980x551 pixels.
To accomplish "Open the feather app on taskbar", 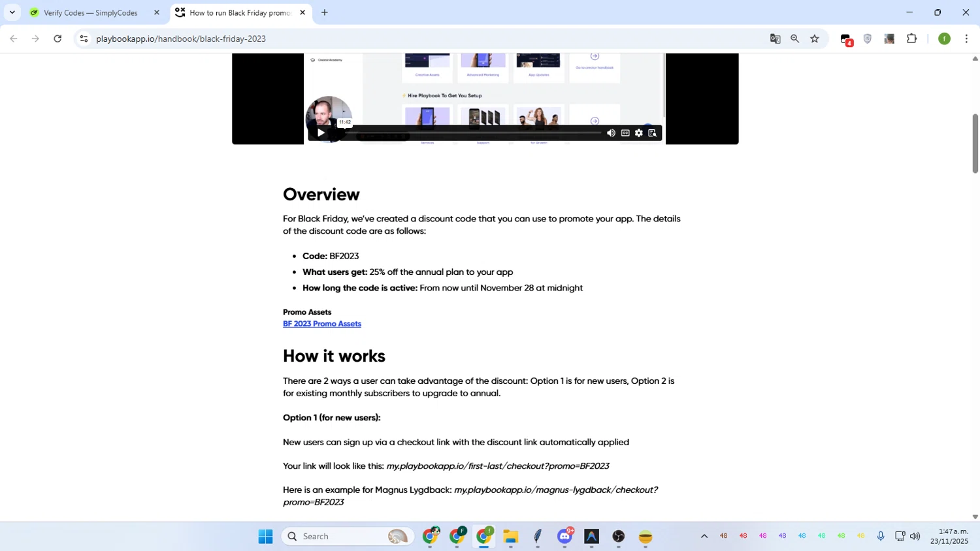I will 538,537.
